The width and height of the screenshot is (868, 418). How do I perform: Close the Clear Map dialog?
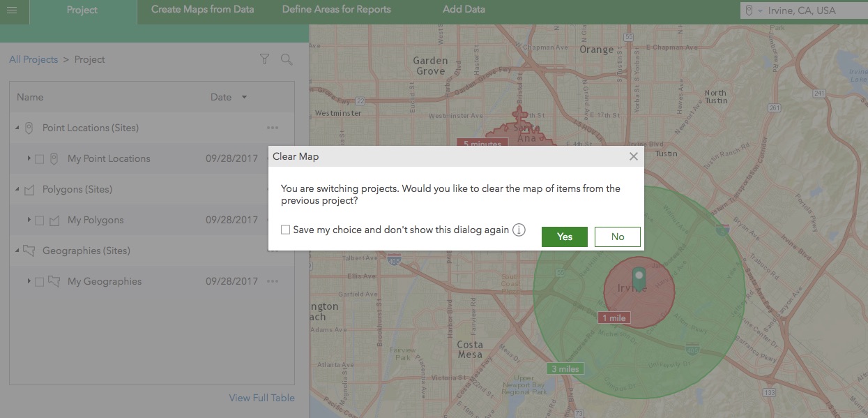coord(633,156)
